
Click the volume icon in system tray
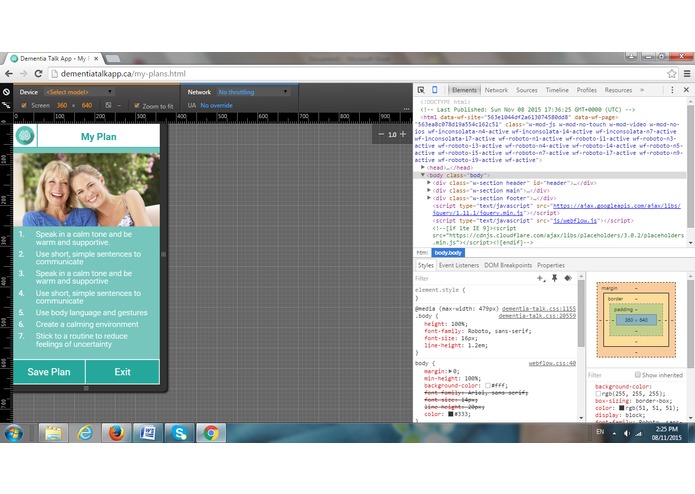(626, 434)
